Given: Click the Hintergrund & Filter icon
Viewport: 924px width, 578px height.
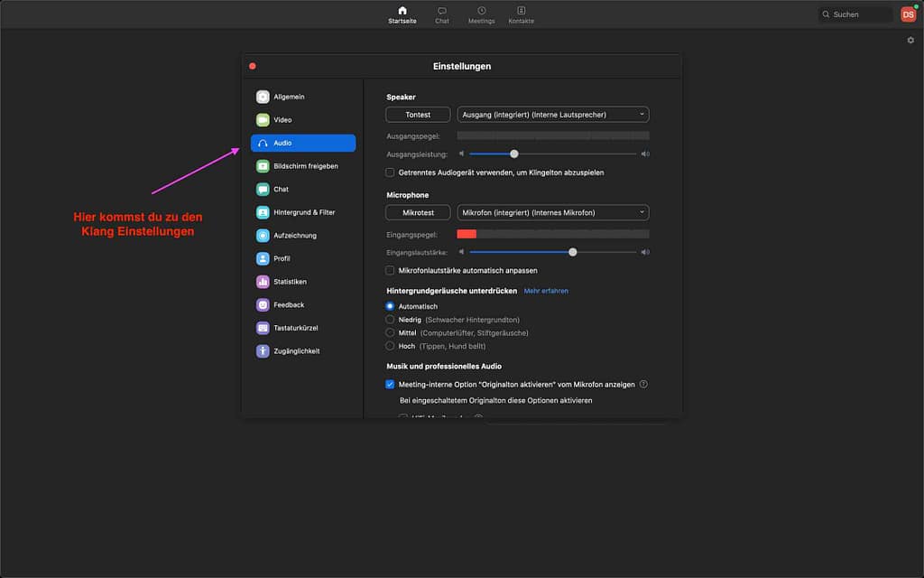Looking at the screenshot, I should [x=263, y=212].
